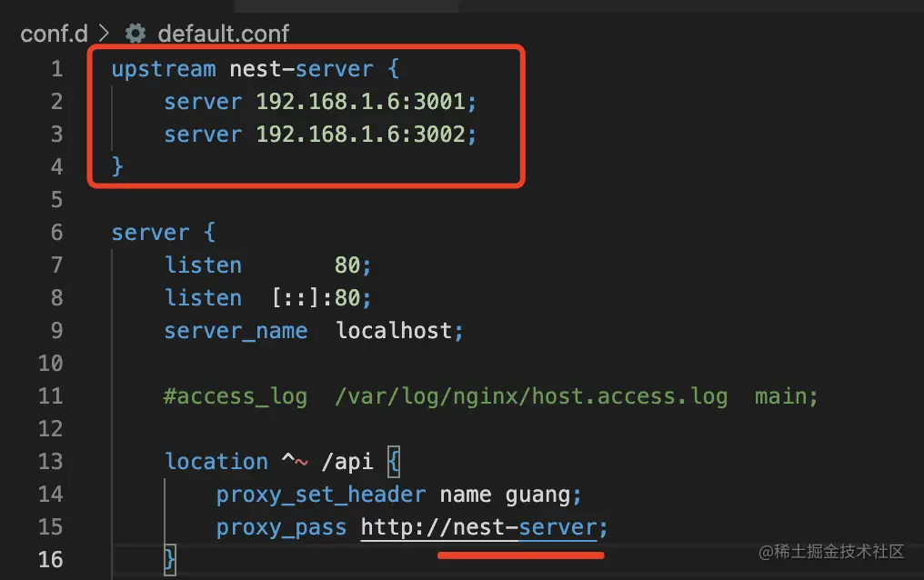Click 'localhost;' on line 9
This screenshot has height=580, width=924.
399,330
